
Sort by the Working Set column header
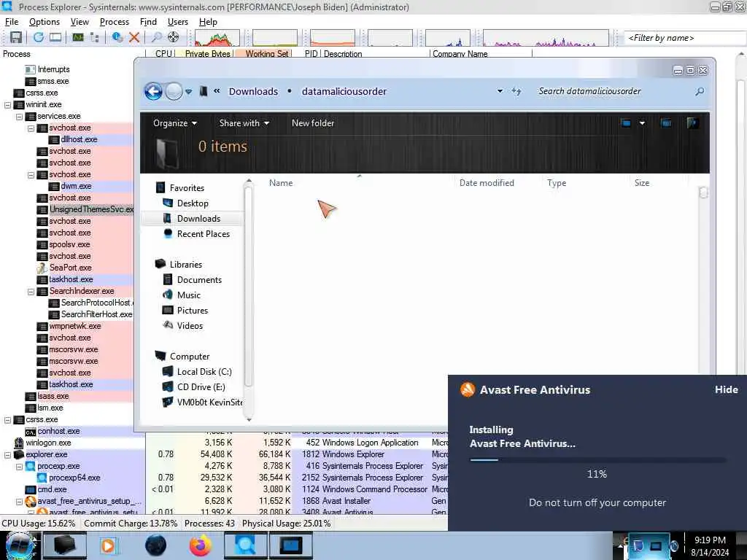pos(263,54)
